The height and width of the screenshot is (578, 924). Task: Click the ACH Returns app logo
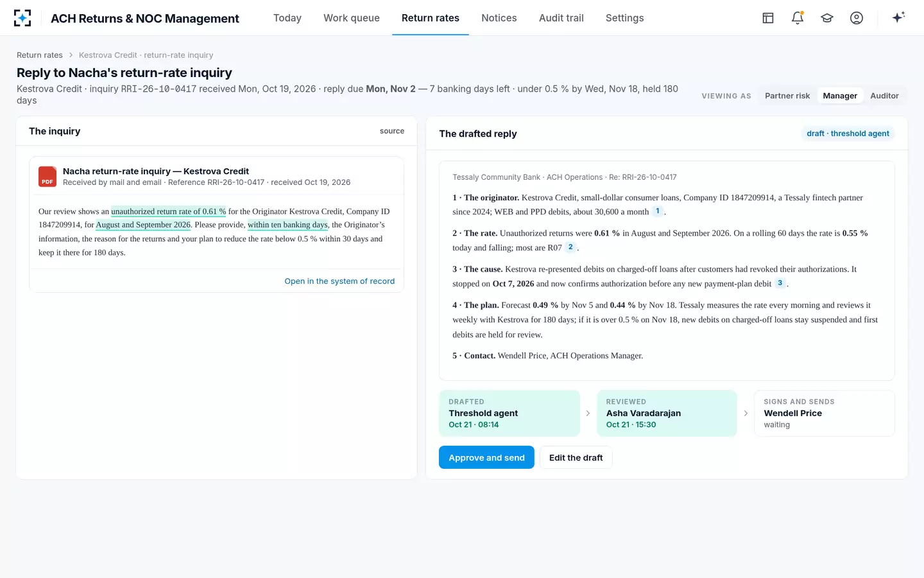point(22,18)
